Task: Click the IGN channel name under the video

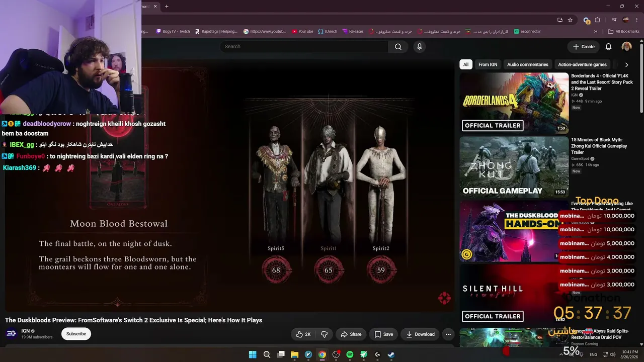Action: 26,331
